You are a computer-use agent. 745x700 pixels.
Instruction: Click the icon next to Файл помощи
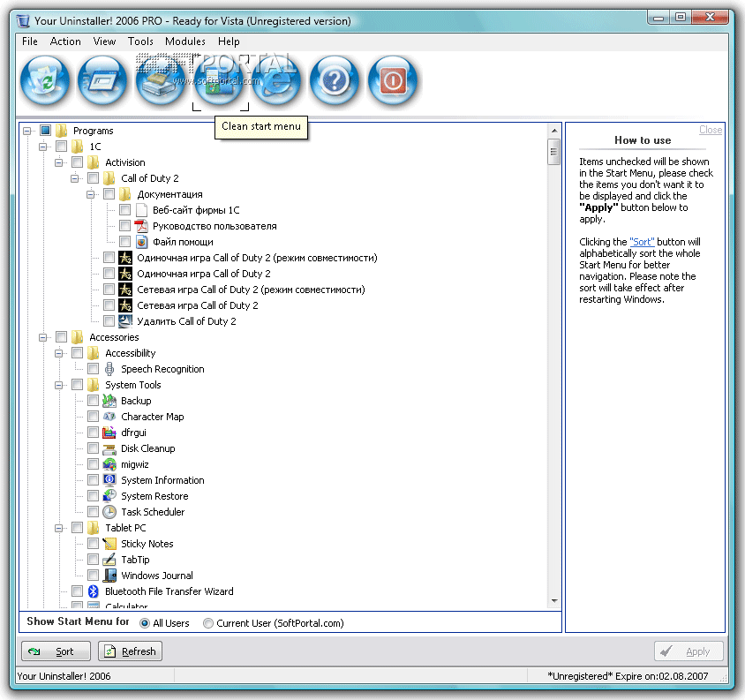(x=141, y=241)
